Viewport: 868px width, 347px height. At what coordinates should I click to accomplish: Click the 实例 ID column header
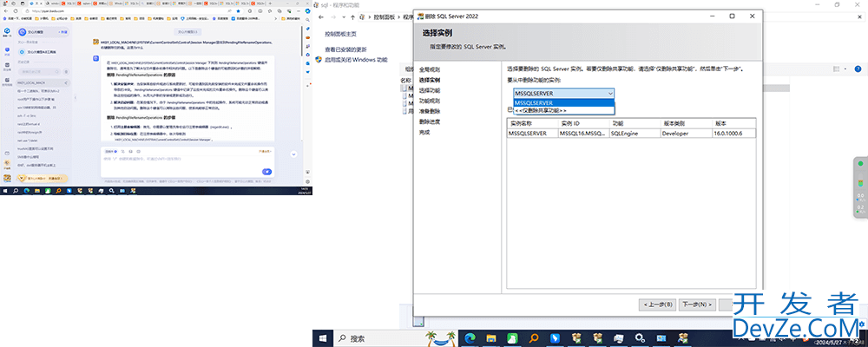click(x=583, y=123)
